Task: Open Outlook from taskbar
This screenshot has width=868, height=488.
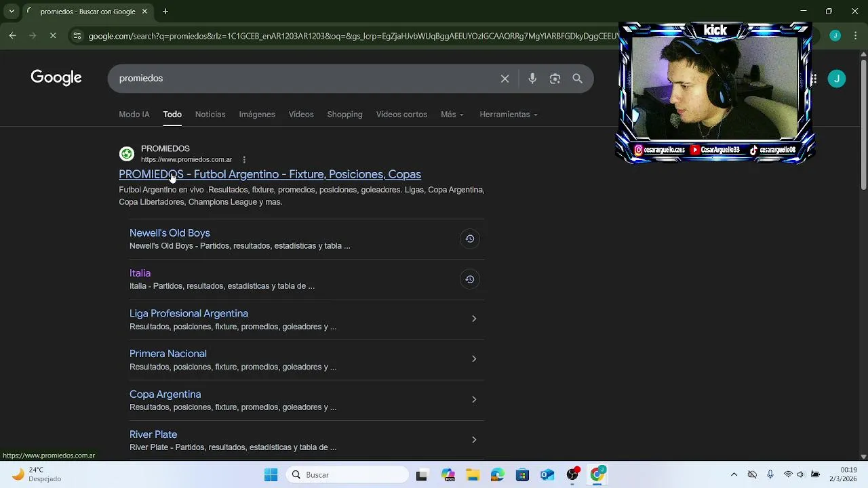Action: point(547,474)
